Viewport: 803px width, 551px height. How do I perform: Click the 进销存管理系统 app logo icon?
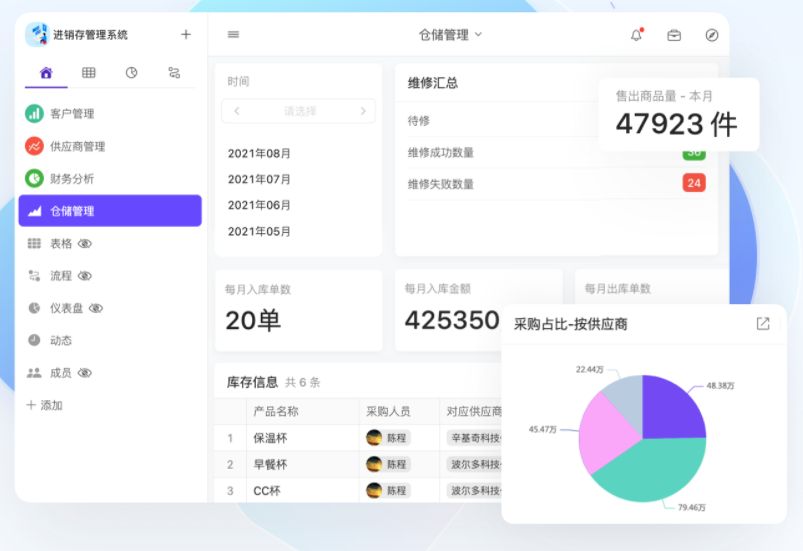(37, 34)
